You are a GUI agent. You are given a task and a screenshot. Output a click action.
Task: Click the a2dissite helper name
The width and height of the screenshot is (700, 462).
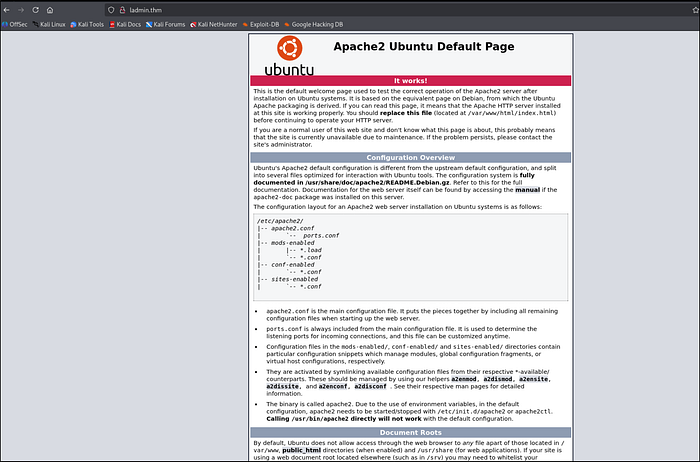283,387
